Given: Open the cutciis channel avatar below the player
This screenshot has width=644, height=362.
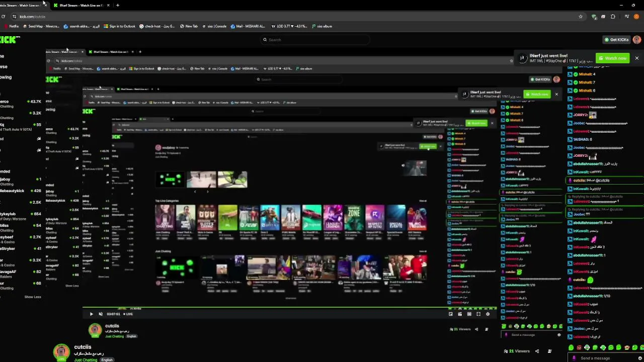Looking at the screenshot, I should click(x=61, y=353).
